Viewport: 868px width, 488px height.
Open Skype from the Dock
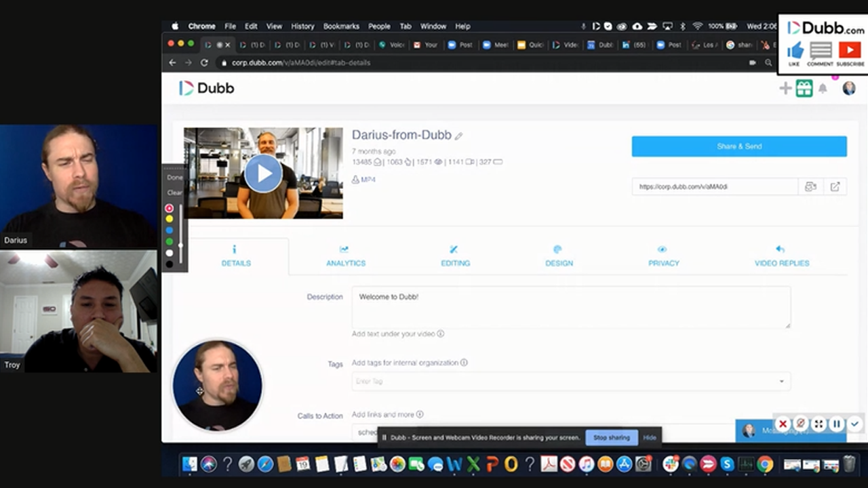click(727, 464)
